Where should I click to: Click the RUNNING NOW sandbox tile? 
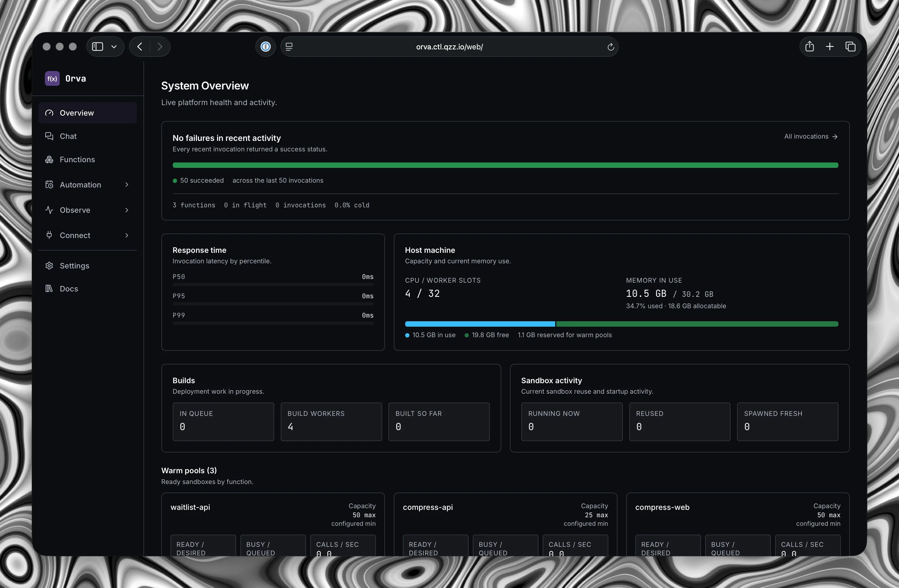[x=571, y=422]
